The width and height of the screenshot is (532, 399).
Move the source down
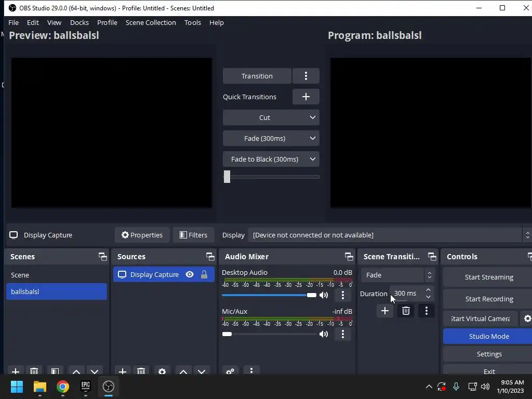[x=202, y=371]
